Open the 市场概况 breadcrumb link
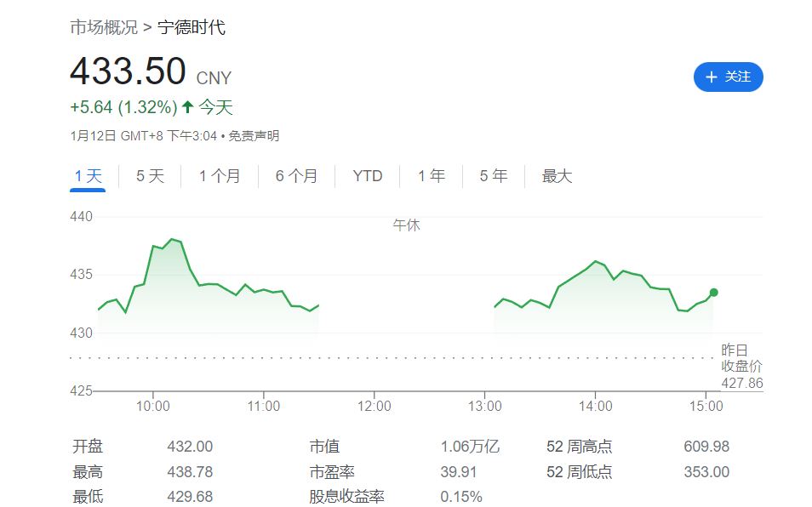Viewport: 812px width, 507px height. [x=104, y=27]
